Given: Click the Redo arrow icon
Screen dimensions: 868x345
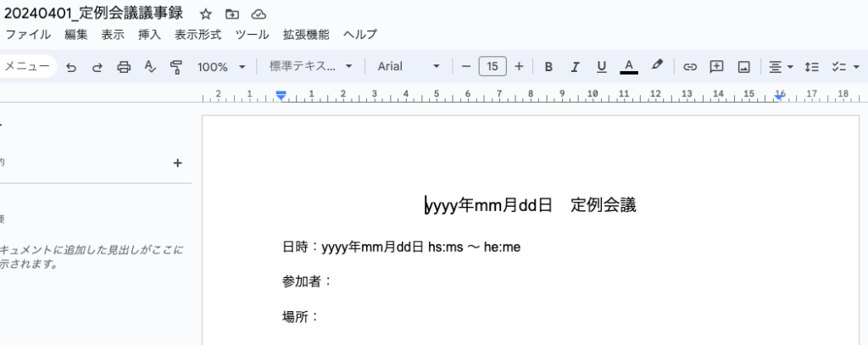Looking at the screenshot, I should [x=97, y=66].
